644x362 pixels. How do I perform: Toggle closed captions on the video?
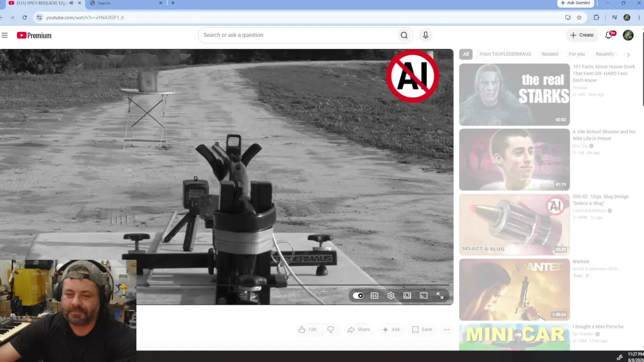pos(374,296)
